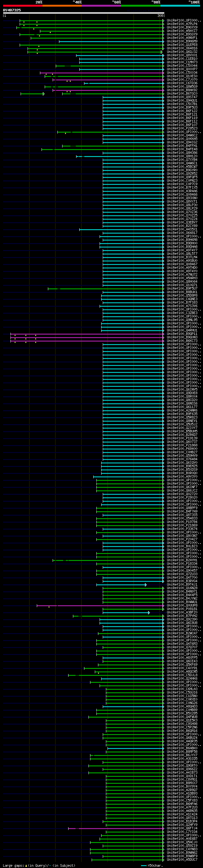Select cyan hit UniRef100_B6ABK0
203x868 pixels.
coord(182,748)
